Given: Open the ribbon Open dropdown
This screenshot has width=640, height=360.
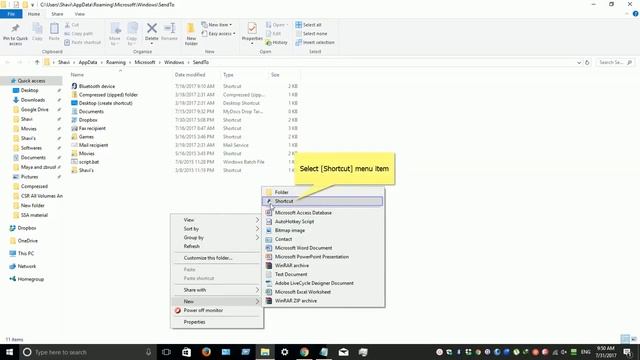Looking at the screenshot, I should coord(277,25).
